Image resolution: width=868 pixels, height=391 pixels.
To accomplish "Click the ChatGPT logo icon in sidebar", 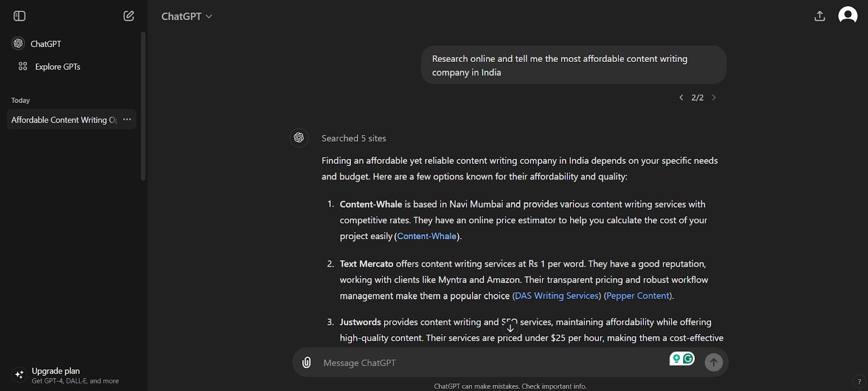I will coord(18,43).
